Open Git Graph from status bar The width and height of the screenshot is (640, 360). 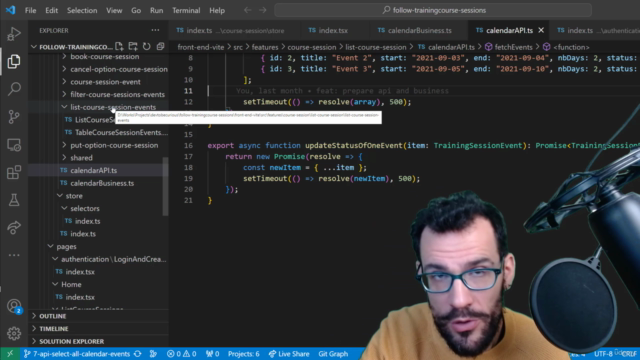(333, 354)
